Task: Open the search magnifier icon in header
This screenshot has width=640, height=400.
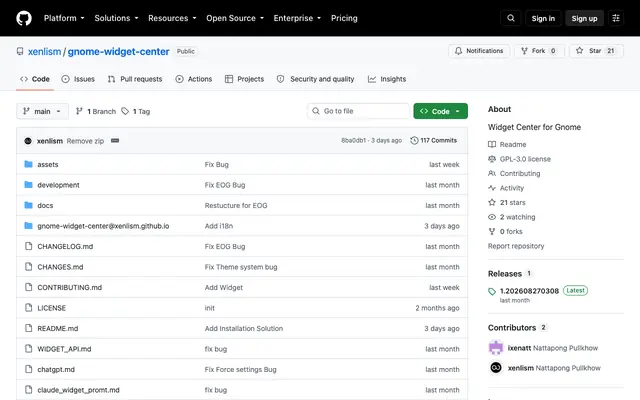Action: 511,18
